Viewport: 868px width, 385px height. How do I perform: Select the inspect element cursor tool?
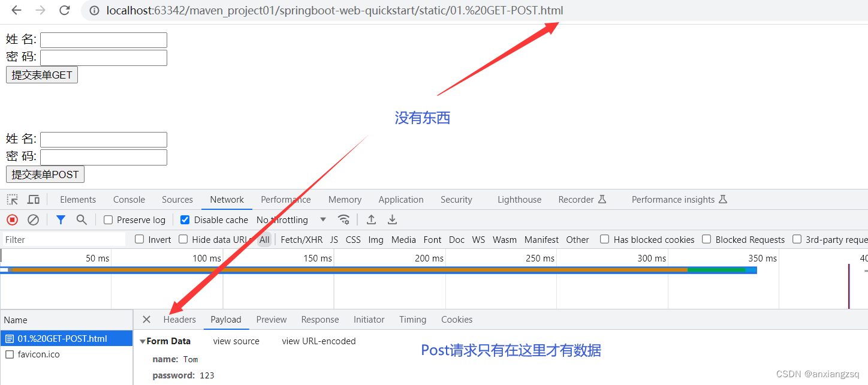[11, 198]
